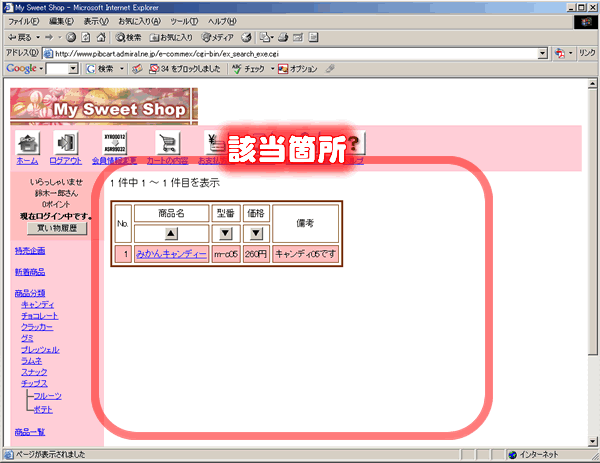Open the チョコレート category link

tap(40, 316)
